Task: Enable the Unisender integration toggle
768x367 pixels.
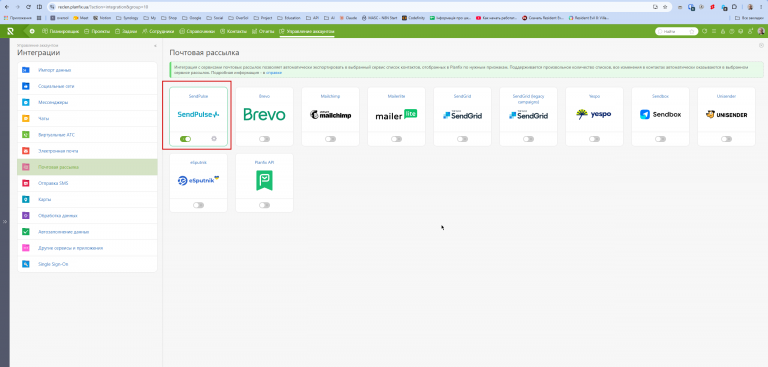Action: point(726,139)
